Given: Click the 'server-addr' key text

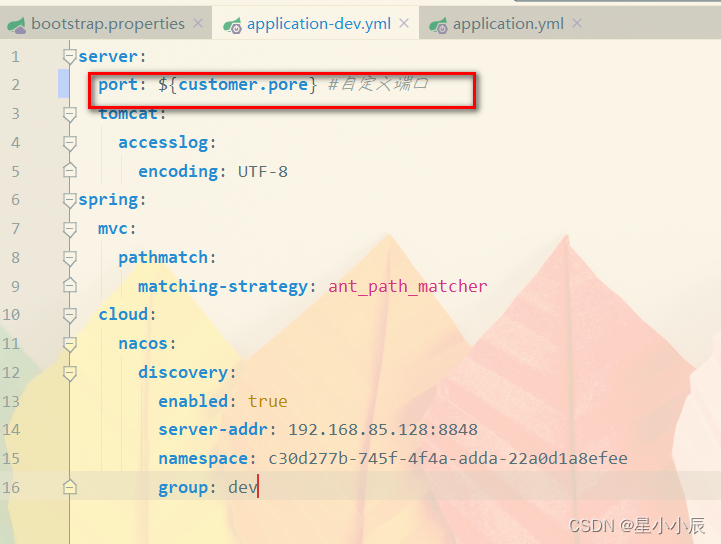Looking at the screenshot, I should point(213,429).
